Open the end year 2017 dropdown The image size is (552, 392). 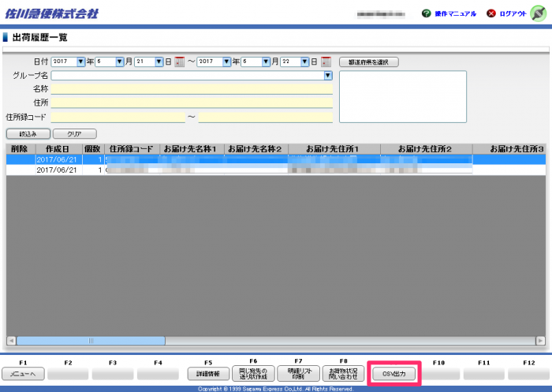(x=227, y=62)
